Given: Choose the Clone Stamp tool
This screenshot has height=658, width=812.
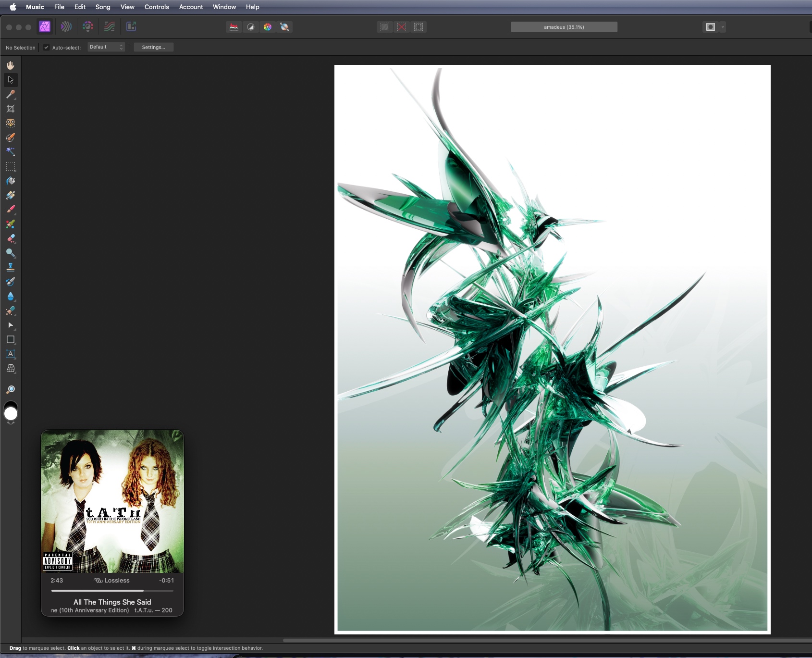Looking at the screenshot, I should coord(11,267).
